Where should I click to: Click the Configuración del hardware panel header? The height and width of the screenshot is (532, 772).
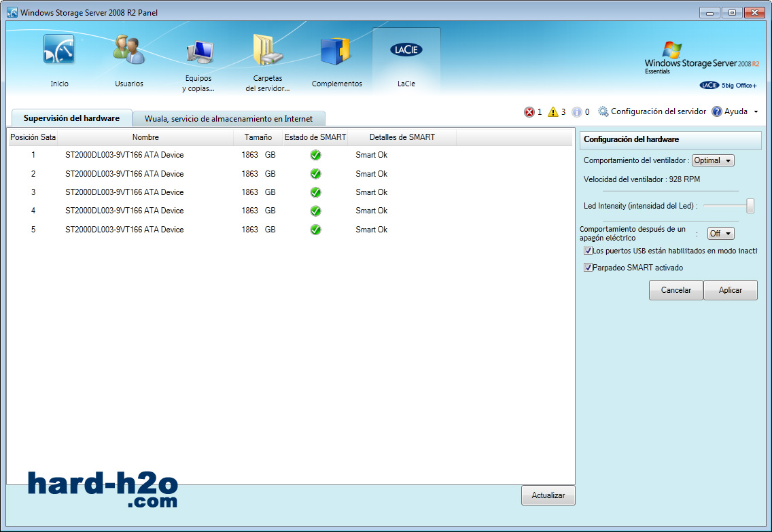(670, 140)
